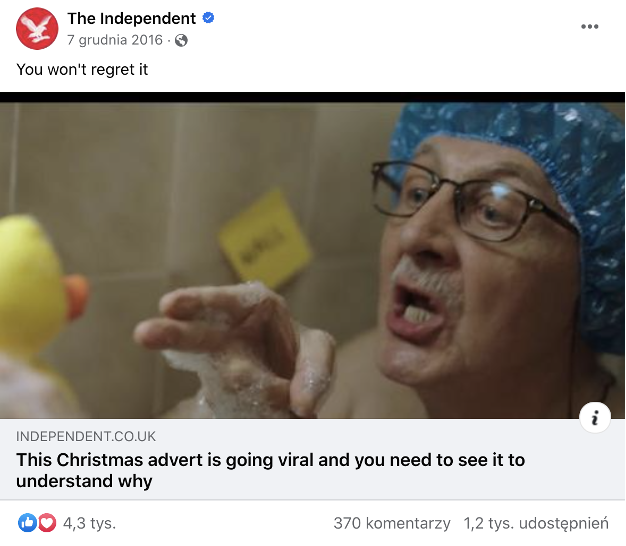626x546 pixels.
Task: Open the three-dot post options menu
Action: [x=590, y=26]
